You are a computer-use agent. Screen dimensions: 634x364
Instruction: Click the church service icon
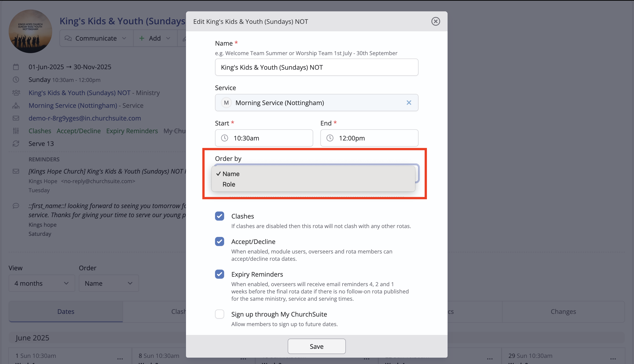pyautogui.click(x=16, y=105)
